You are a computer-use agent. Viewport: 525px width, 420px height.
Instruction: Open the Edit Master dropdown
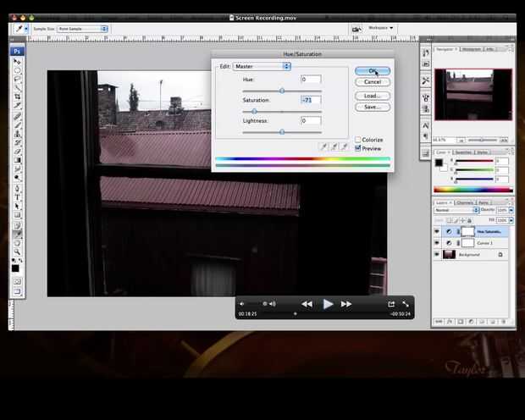262,66
